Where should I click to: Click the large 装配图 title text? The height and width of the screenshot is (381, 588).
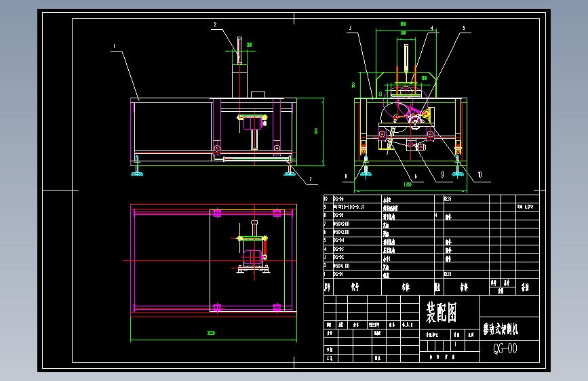(x=442, y=313)
